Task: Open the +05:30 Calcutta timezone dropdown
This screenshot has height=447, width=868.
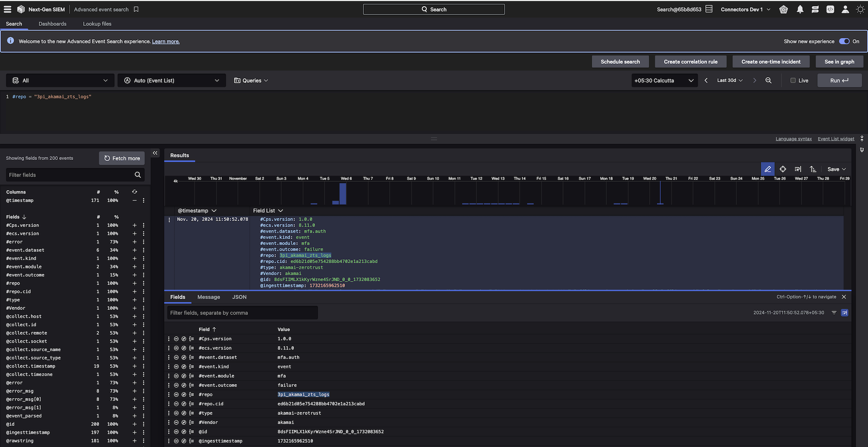Action: 664,80
